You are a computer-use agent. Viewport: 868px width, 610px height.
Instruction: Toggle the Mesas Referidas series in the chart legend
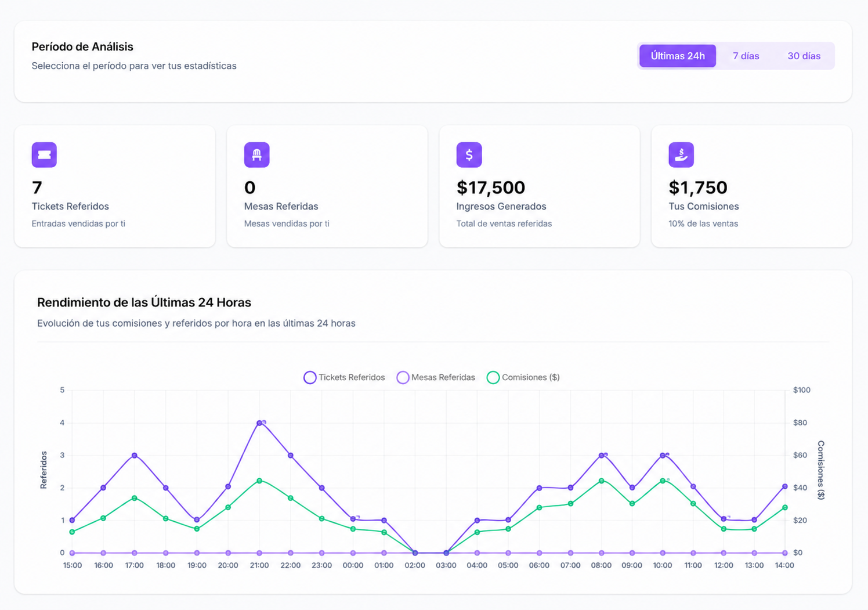(x=436, y=377)
